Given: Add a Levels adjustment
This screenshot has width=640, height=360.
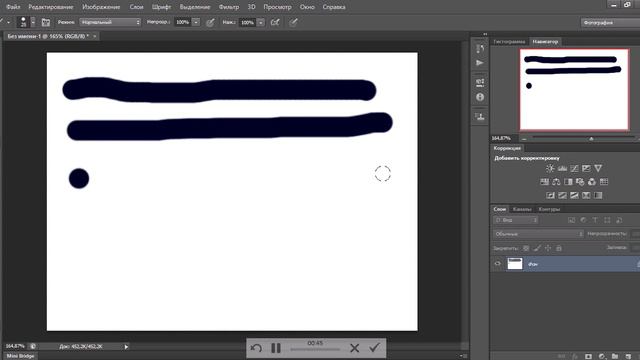Looking at the screenshot, I should (562, 169).
